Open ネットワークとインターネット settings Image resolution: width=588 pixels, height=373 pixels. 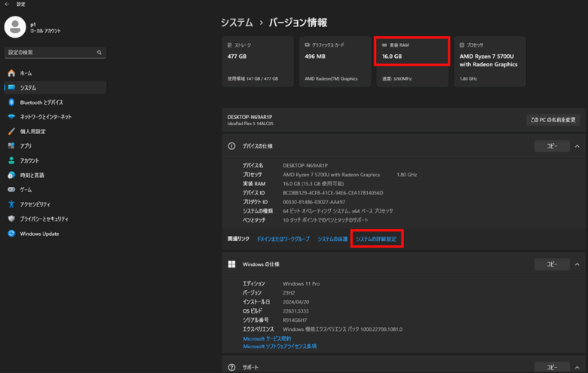click(55, 117)
